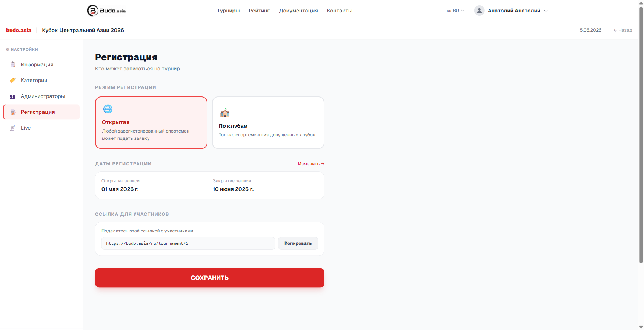Click the date 15.06.2026 in header
The width and height of the screenshot is (644, 330).
point(590,30)
